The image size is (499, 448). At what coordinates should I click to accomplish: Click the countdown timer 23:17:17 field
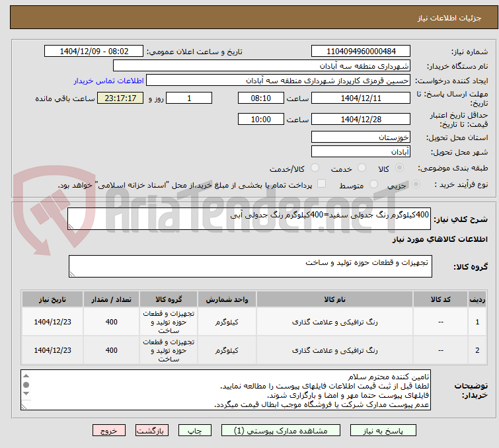pos(120,98)
